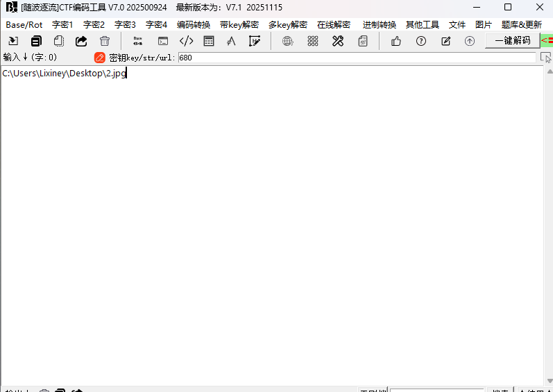Open help via question mark icon
This screenshot has height=392, width=553.
[x=420, y=41]
